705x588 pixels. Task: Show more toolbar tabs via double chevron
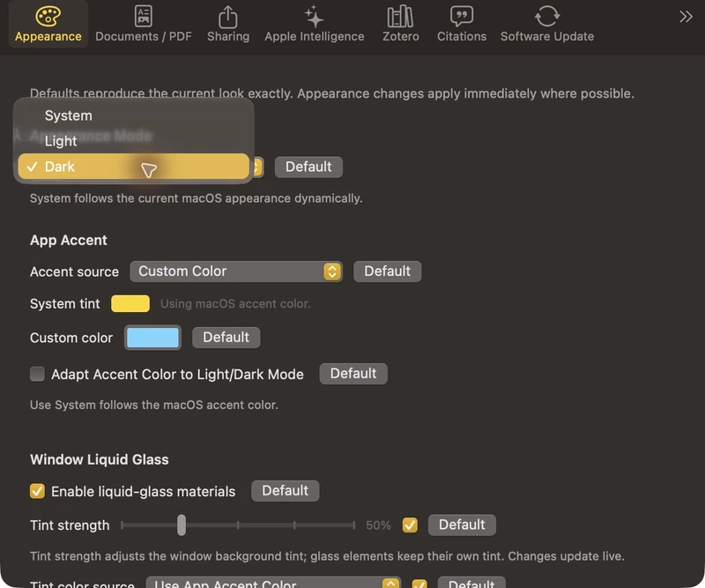686,17
